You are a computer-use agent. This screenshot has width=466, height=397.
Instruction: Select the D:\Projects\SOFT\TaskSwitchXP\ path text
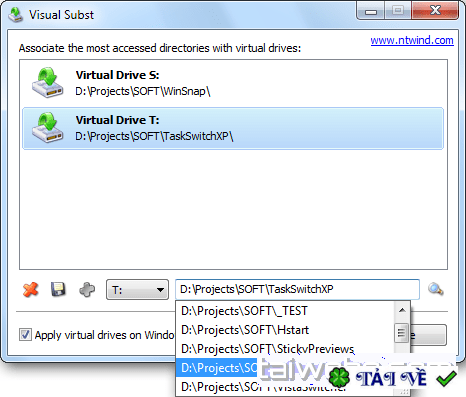point(154,136)
